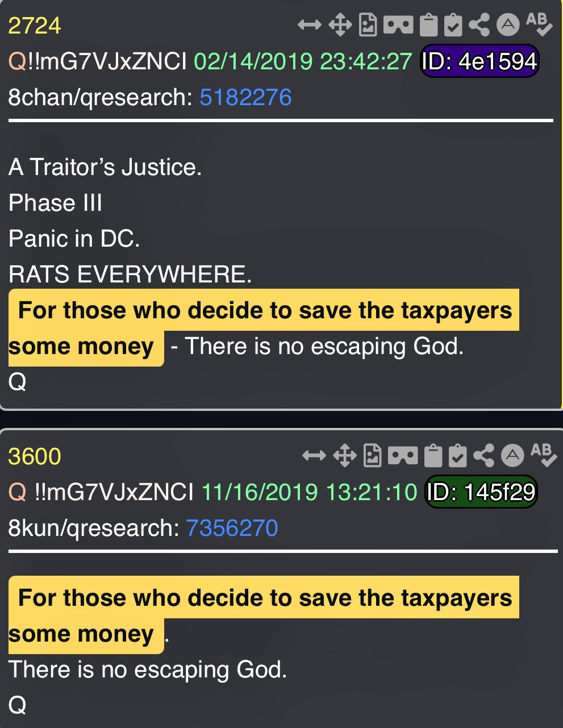Click the four-way move icon on post 2724

pos(340,25)
